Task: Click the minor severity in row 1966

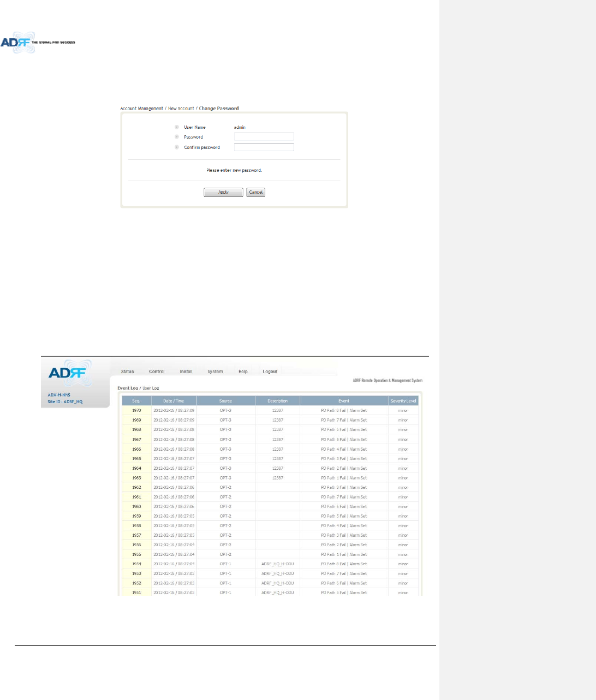Action: click(403, 449)
